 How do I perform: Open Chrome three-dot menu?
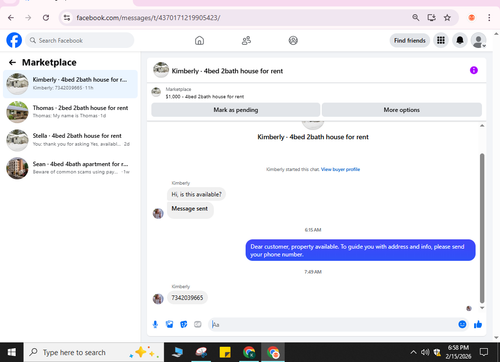(489, 18)
